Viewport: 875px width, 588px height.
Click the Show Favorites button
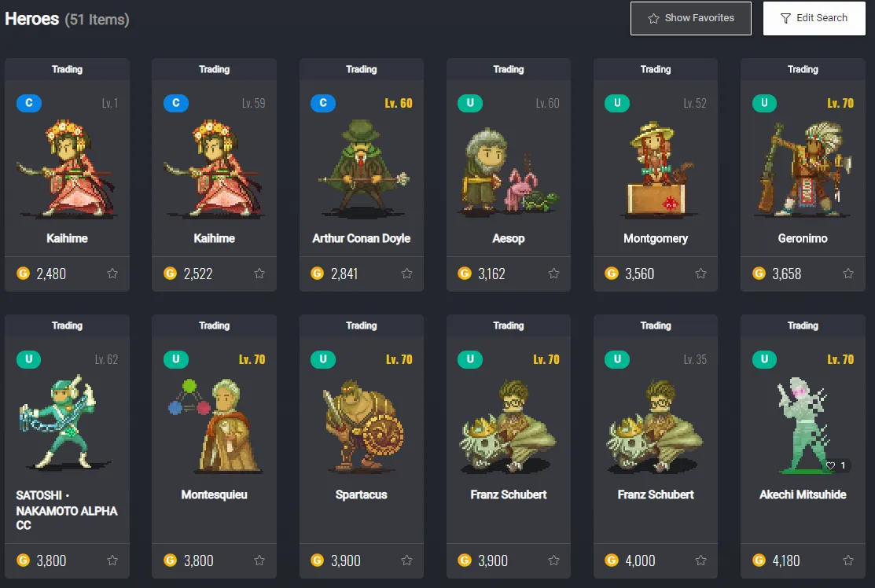[691, 18]
